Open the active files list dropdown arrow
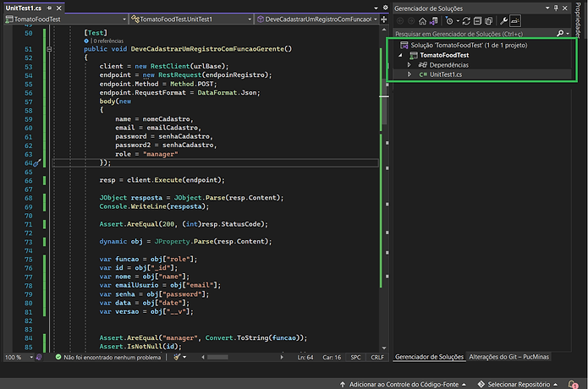Viewport: 588px width, 389px height. coord(376,8)
